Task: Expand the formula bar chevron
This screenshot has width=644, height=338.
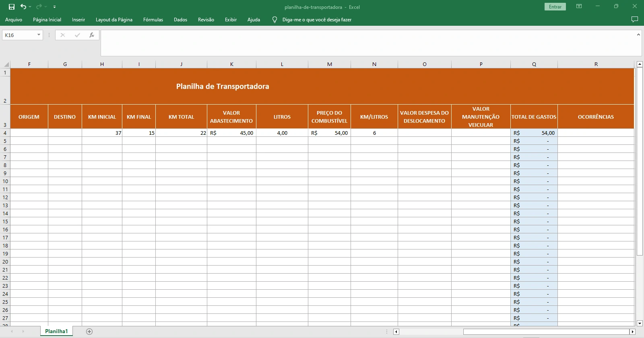Action: click(638, 35)
